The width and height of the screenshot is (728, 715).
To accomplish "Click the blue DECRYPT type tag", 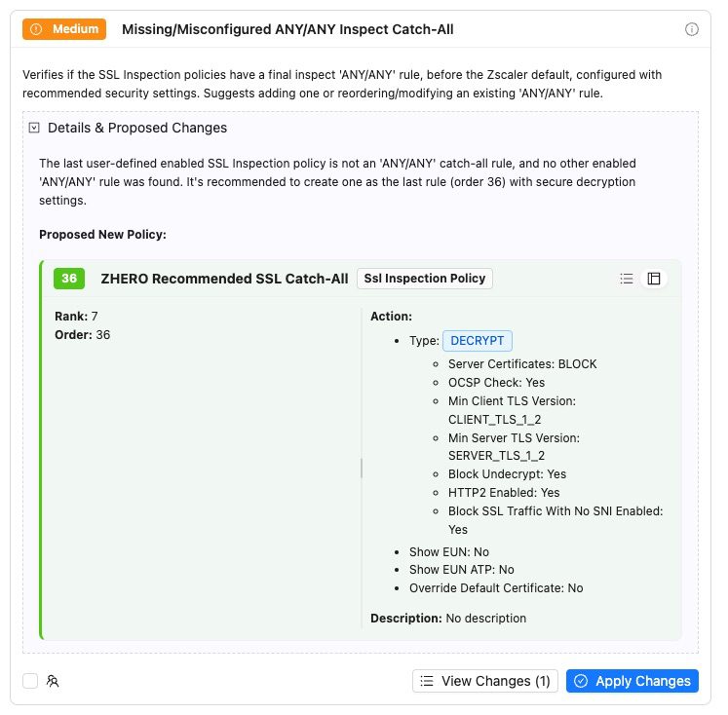I will click(x=478, y=341).
